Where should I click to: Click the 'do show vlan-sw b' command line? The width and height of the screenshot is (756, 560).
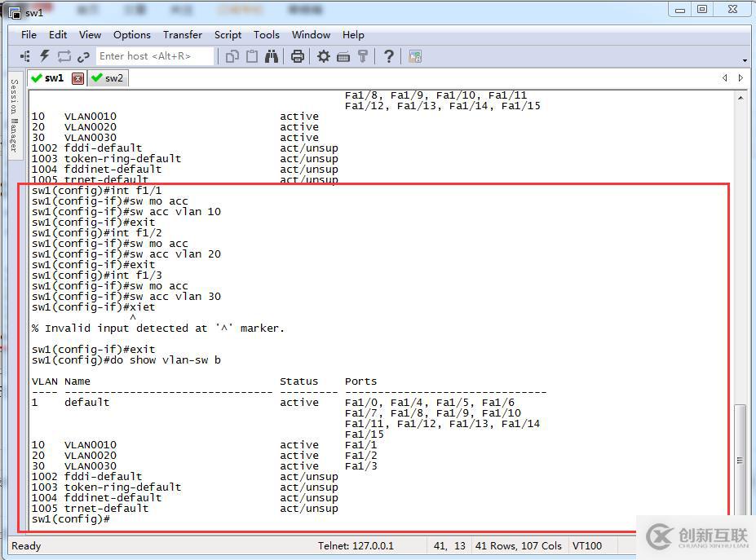click(126, 360)
